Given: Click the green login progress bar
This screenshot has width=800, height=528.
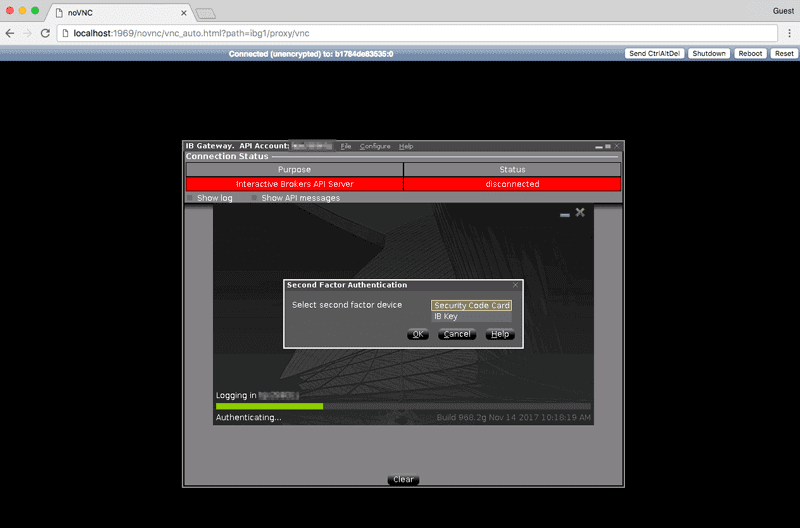Looking at the screenshot, I should tap(269, 407).
